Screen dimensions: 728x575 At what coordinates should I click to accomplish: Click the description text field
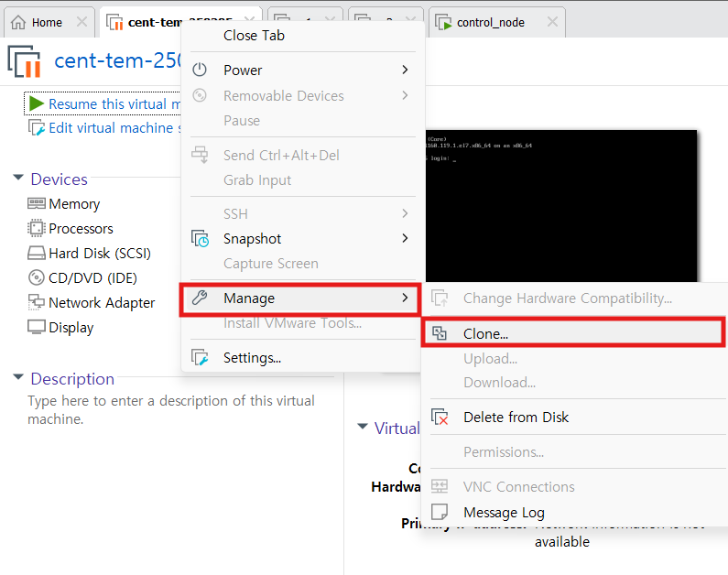(171, 409)
